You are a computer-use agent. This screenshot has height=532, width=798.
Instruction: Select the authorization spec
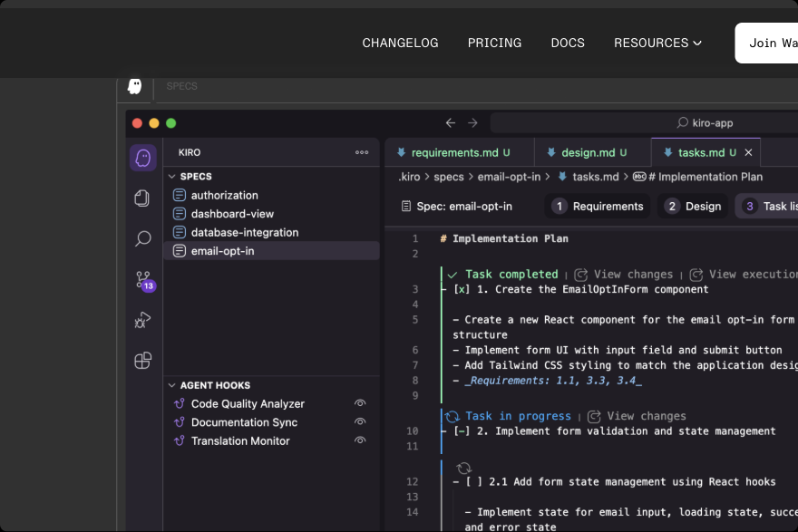point(272,195)
